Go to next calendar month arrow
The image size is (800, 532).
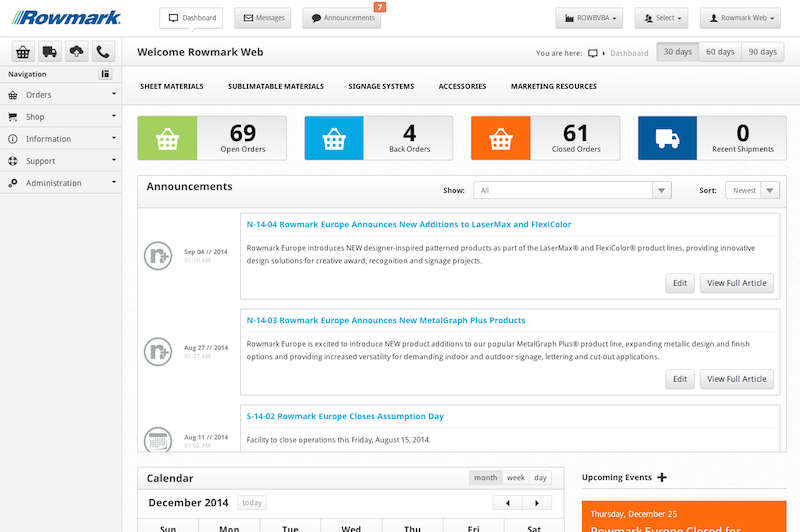click(x=537, y=503)
